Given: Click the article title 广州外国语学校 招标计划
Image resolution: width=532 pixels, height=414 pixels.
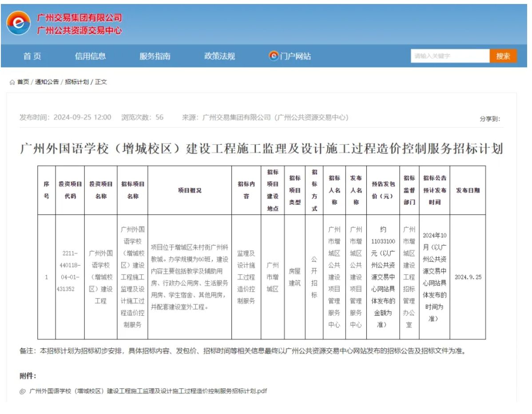Looking at the screenshot, I should pos(261,149).
